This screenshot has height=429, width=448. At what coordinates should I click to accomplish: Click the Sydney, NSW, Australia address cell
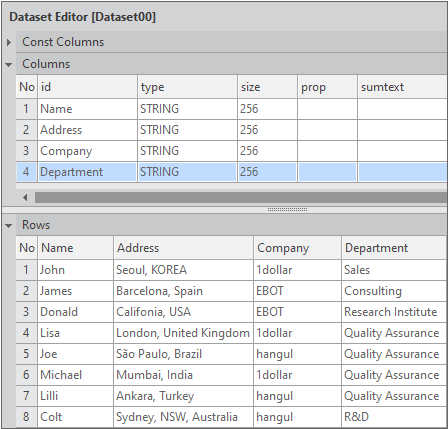[183, 417]
